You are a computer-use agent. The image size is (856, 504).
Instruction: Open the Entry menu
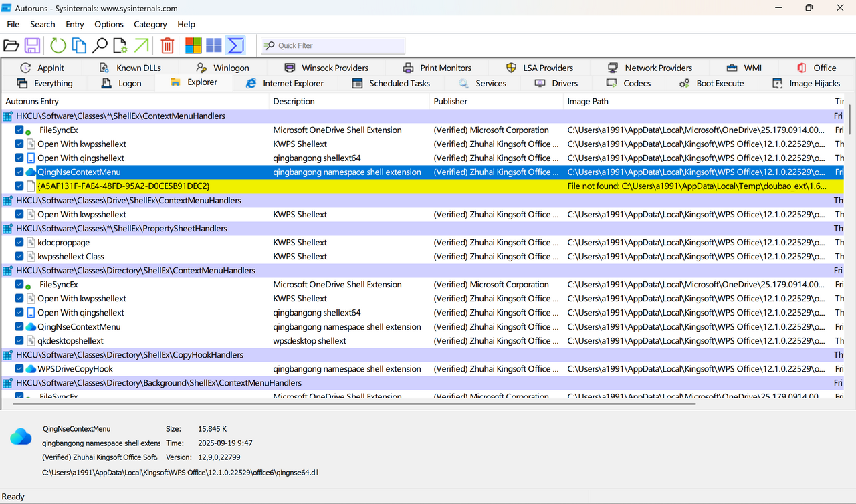point(75,24)
